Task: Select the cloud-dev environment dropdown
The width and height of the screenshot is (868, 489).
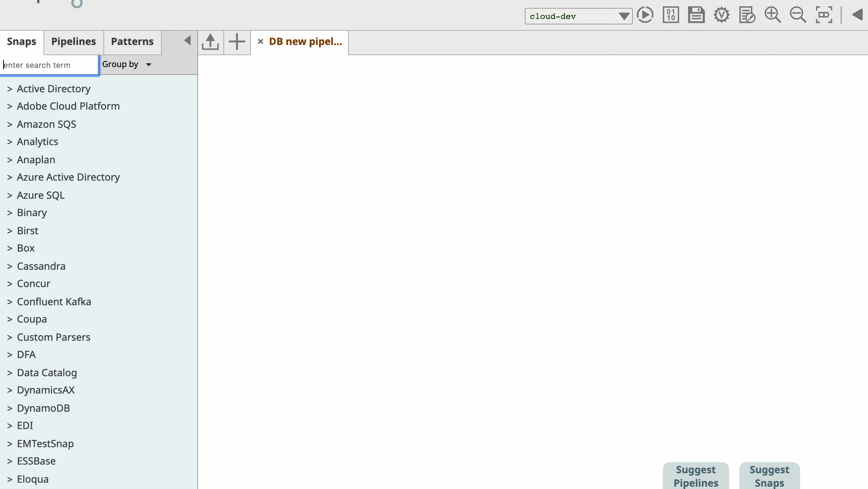Action: pyautogui.click(x=578, y=16)
